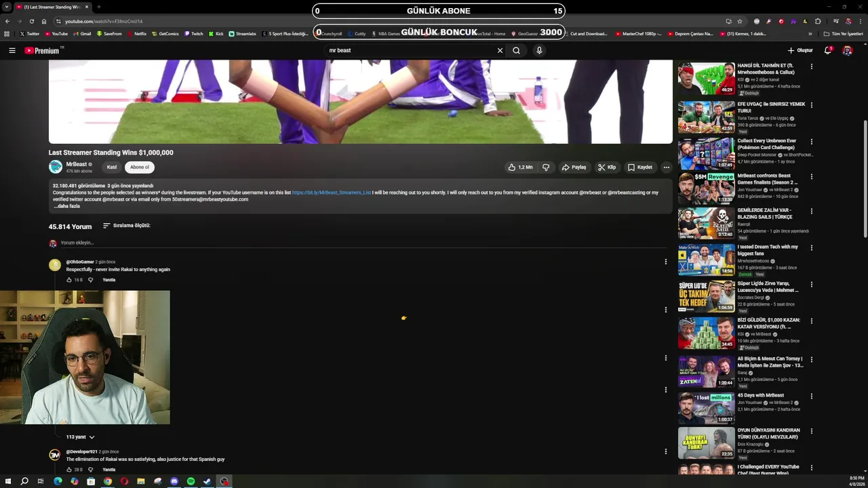
Task: Open 'I tested Dream Tech' video title
Action: 768,250
